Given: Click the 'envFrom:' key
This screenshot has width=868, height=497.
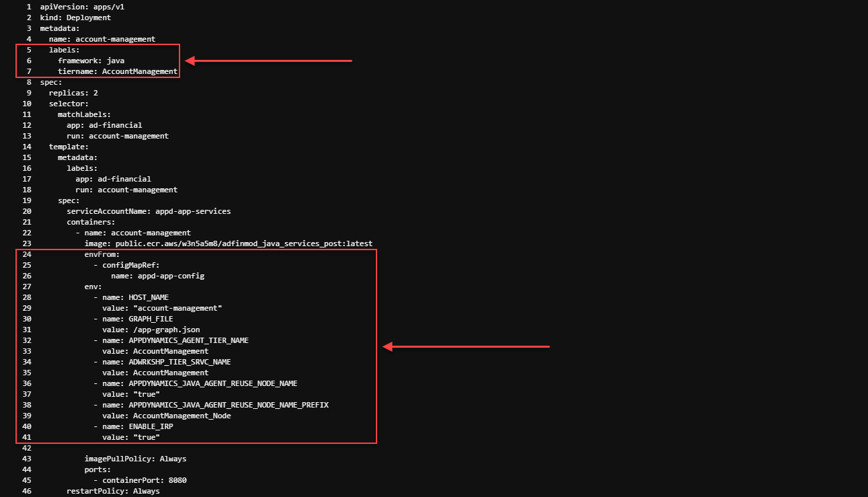Looking at the screenshot, I should [102, 254].
